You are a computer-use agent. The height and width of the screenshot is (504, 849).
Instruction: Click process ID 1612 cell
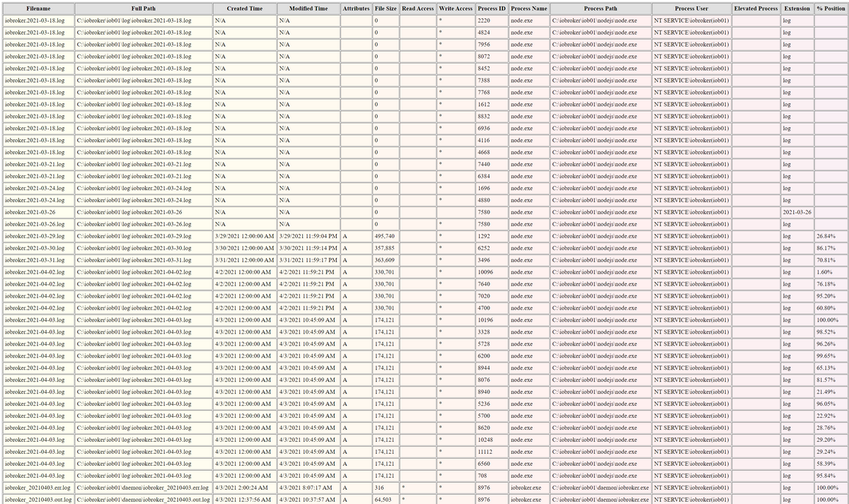coord(492,105)
